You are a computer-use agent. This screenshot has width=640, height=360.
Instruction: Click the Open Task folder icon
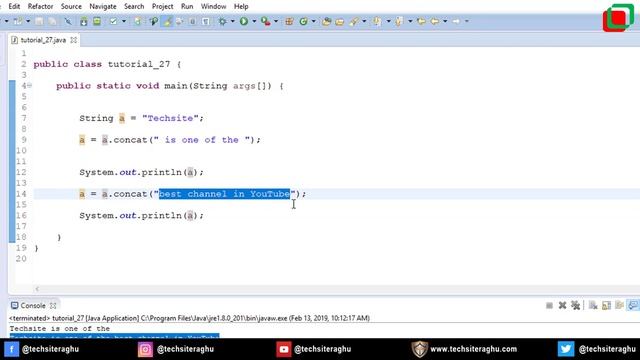click(340, 21)
